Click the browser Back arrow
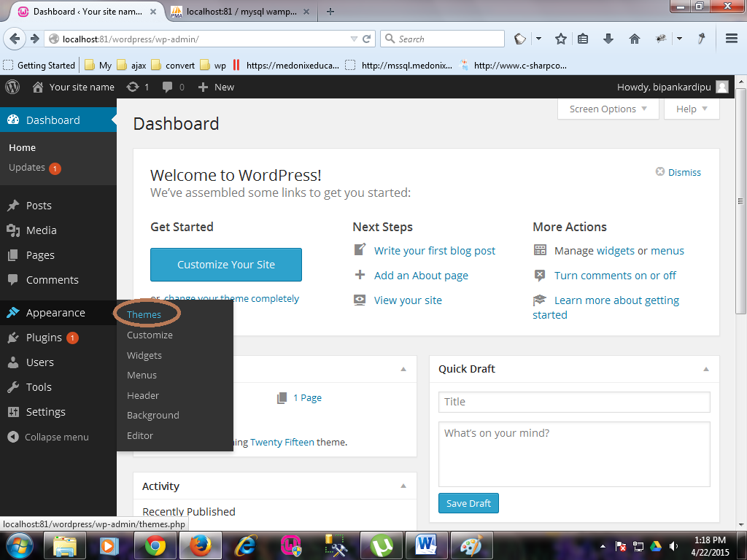 tap(15, 39)
